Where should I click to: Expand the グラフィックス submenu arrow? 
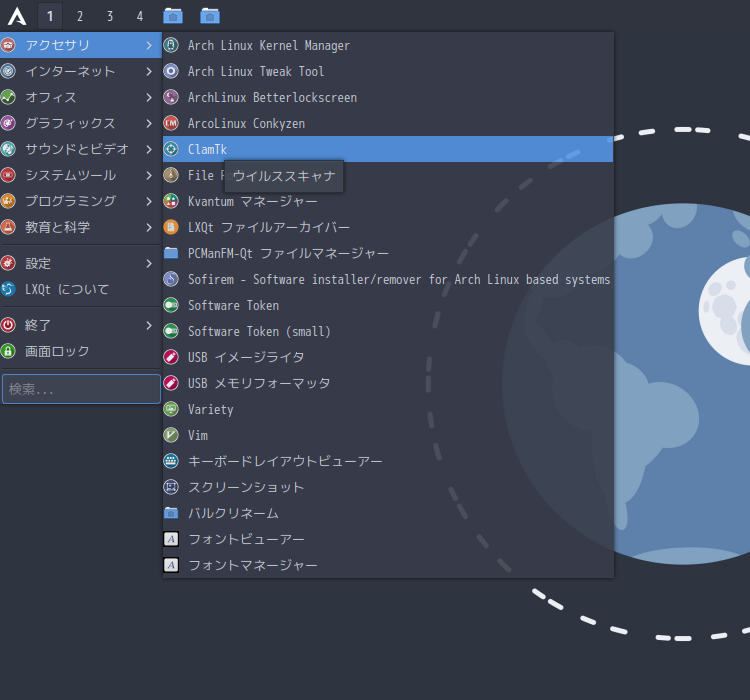click(x=149, y=123)
